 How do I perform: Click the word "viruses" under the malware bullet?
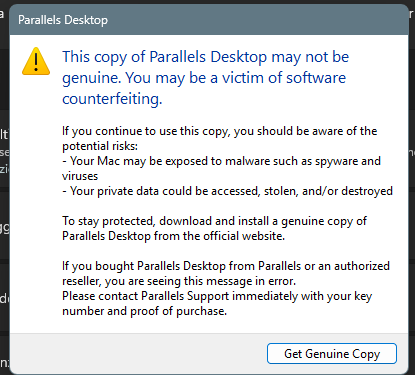point(80,176)
